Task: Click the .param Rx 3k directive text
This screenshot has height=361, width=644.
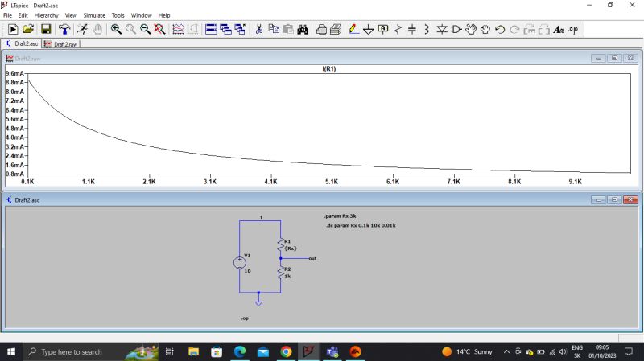Action: 340,215
